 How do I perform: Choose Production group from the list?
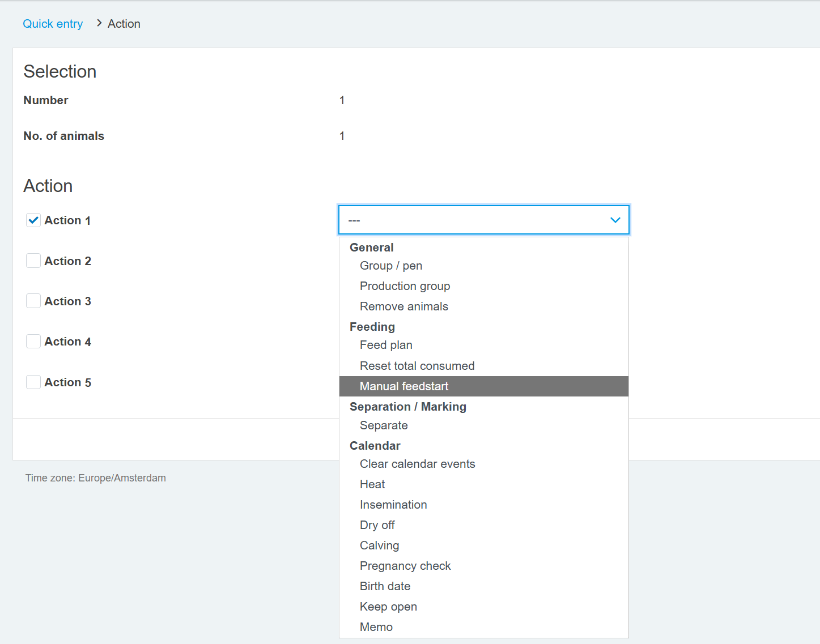405,286
